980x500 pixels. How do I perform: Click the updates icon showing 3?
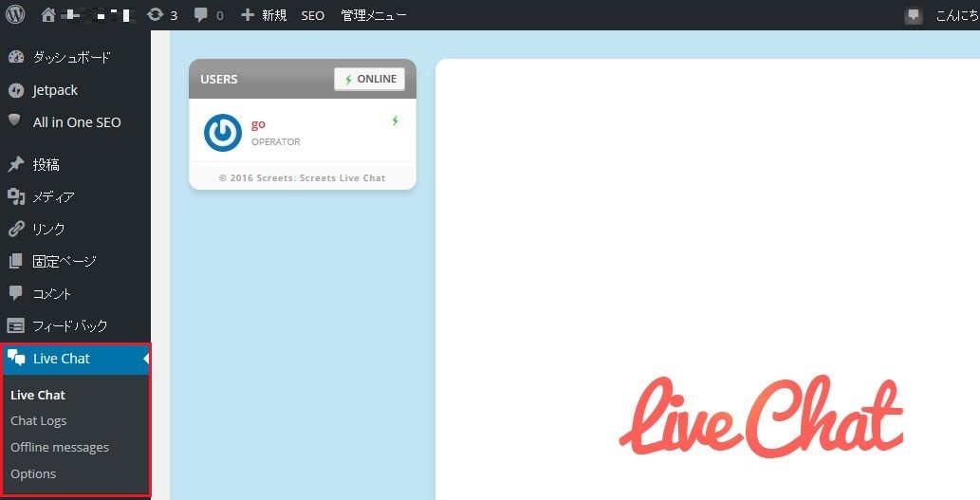coord(155,14)
